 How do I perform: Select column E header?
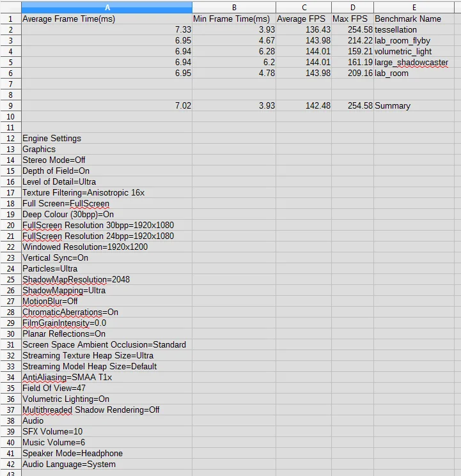(x=414, y=8)
